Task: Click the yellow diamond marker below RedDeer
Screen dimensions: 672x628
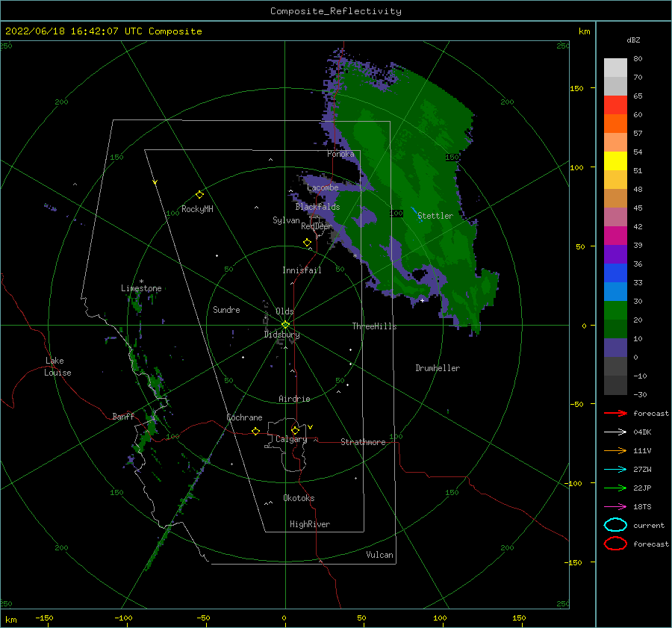Action: coord(308,243)
